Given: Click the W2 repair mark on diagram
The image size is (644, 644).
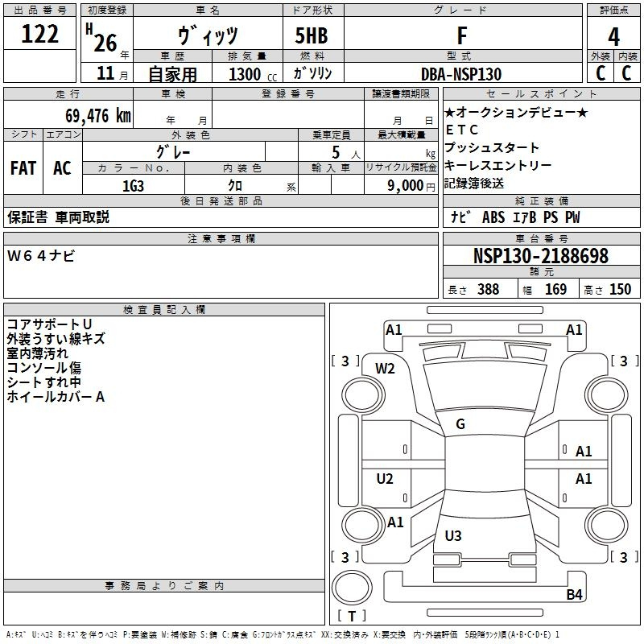Looking at the screenshot, I should coord(386,369).
